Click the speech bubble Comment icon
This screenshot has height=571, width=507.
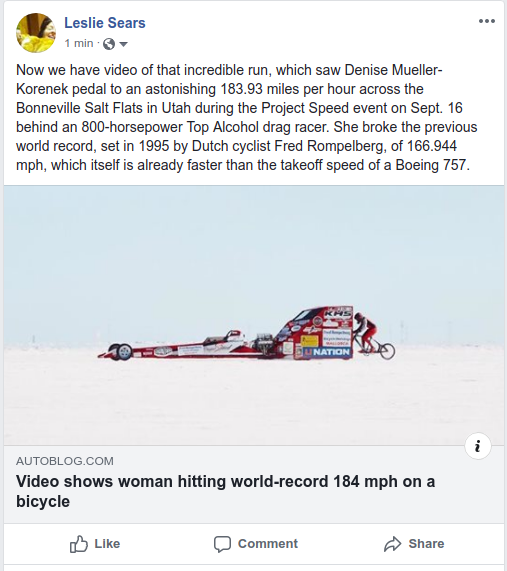point(222,544)
